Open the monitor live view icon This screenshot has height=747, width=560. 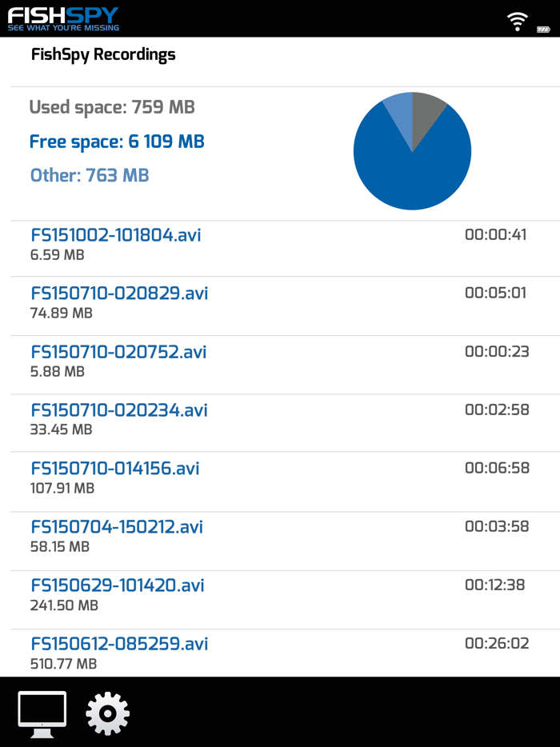42,714
